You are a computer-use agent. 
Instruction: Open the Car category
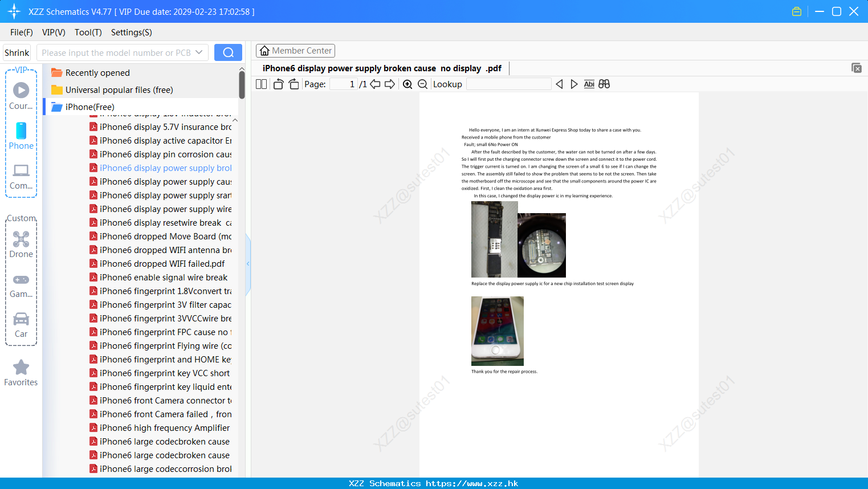pyautogui.click(x=21, y=325)
